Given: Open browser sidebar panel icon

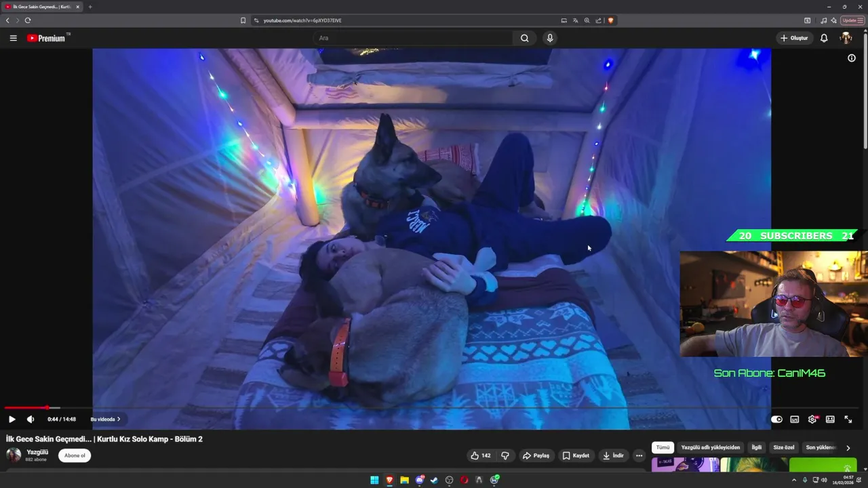Looking at the screenshot, I should pyautogui.click(x=807, y=20).
